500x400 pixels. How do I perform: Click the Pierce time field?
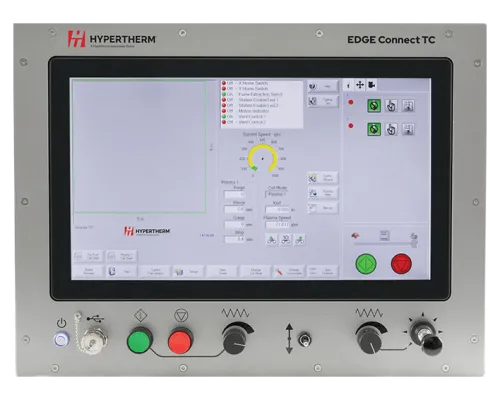tap(235, 209)
